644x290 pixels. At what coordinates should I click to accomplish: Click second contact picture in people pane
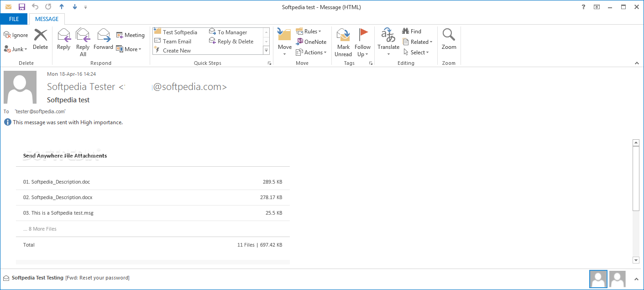tap(618, 279)
